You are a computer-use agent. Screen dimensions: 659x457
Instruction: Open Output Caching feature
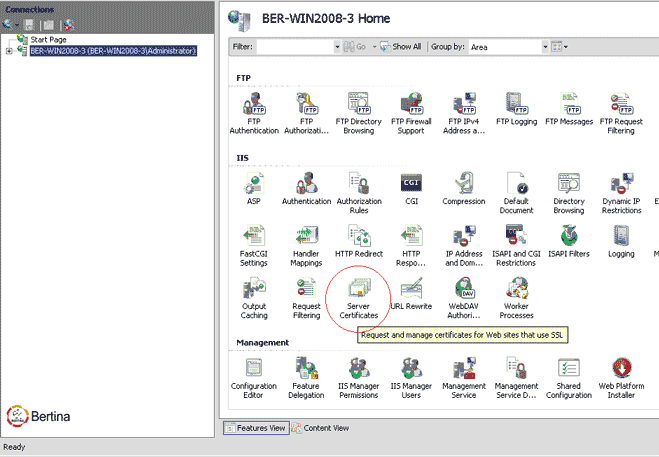coord(254,298)
